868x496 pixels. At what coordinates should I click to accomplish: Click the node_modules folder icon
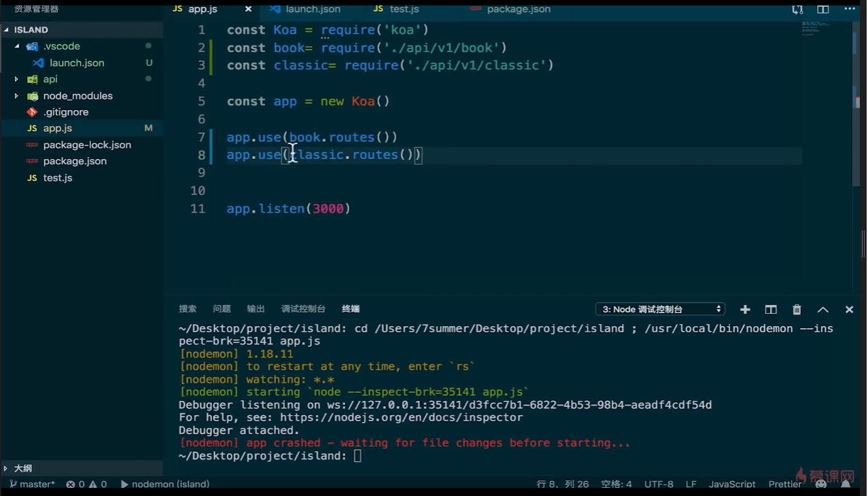[x=32, y=96]
